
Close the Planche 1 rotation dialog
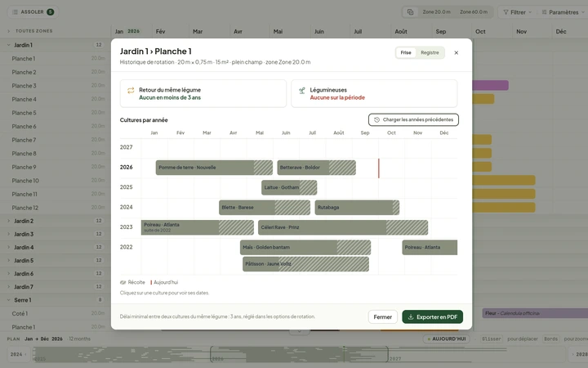[456, 53]
